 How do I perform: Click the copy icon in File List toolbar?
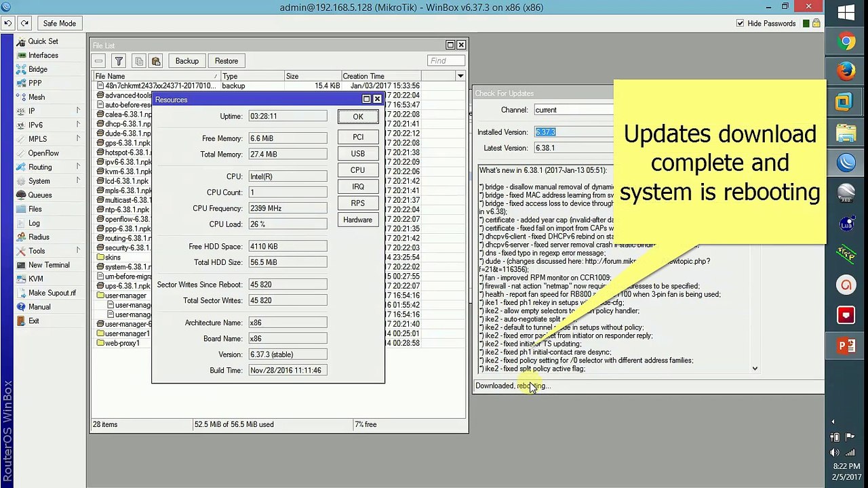138,61
